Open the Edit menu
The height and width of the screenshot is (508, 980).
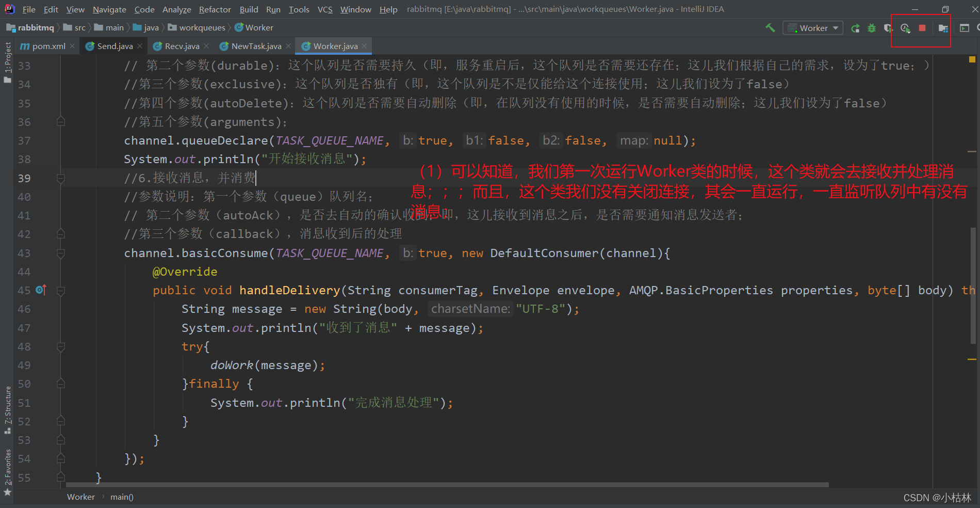click(51, 9)
